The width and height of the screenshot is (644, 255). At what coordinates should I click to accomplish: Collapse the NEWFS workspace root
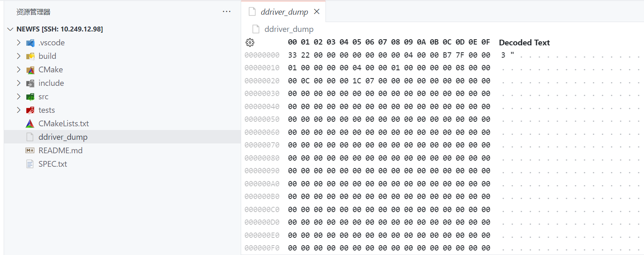pyautogui.click(x=10, y=29)
